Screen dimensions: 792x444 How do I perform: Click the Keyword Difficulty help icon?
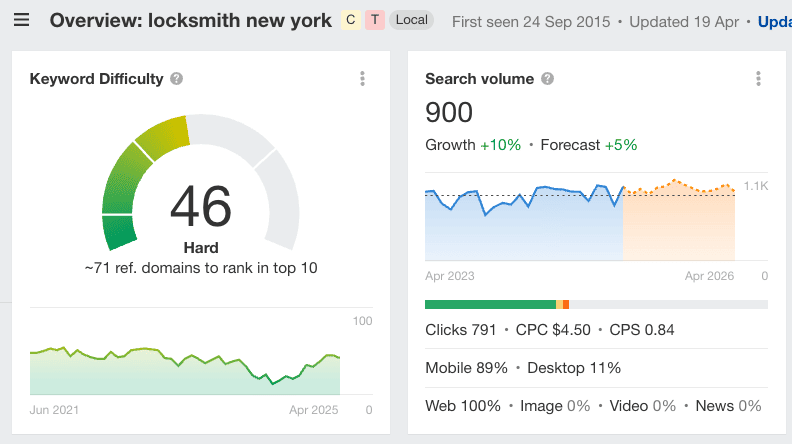(x=176, y=79)
